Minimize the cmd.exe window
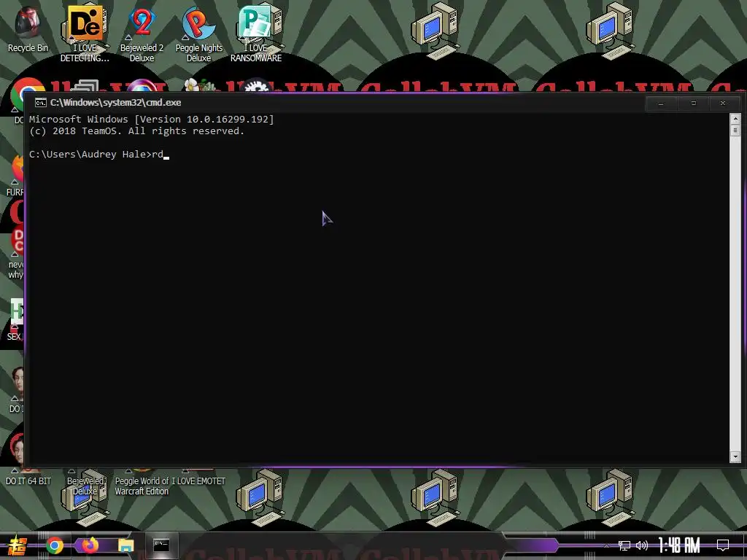The height and width of the screenshot is (560, 747). (x=661, y=104)
